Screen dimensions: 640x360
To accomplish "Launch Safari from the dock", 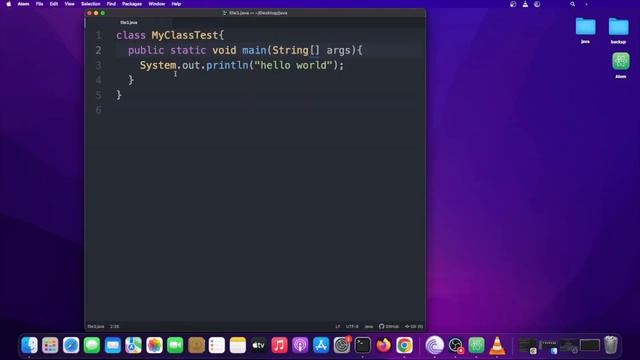I will [x=71, y=345].
